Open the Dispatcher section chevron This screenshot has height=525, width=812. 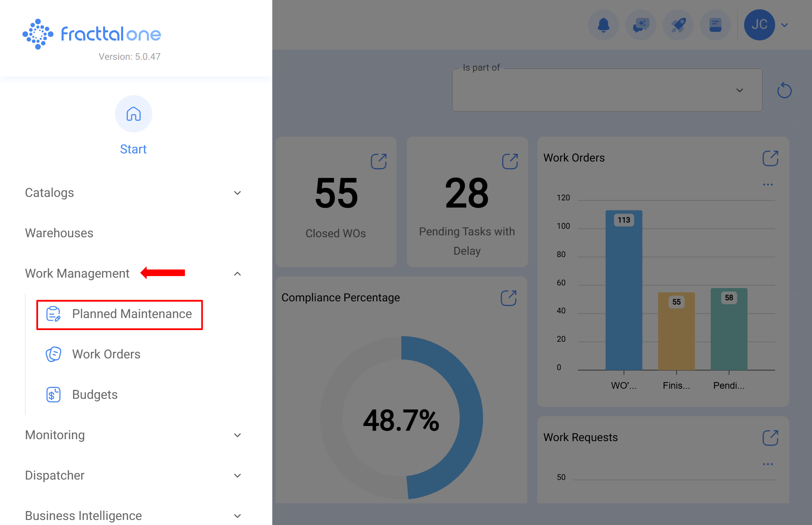(x=237, y=475)
